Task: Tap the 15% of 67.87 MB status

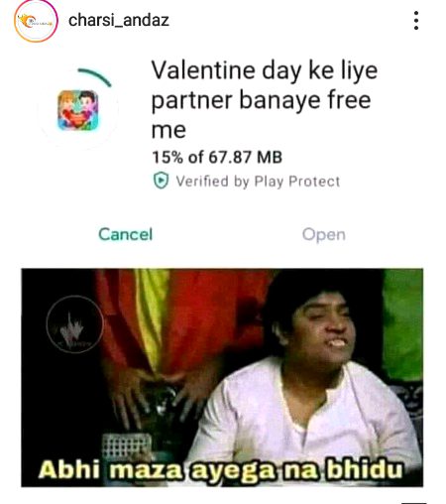Action: 217,157
